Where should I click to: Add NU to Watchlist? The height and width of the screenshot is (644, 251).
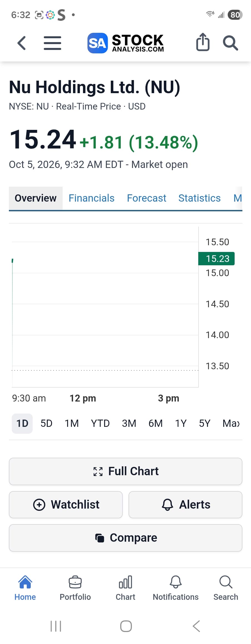click(66, 504)
